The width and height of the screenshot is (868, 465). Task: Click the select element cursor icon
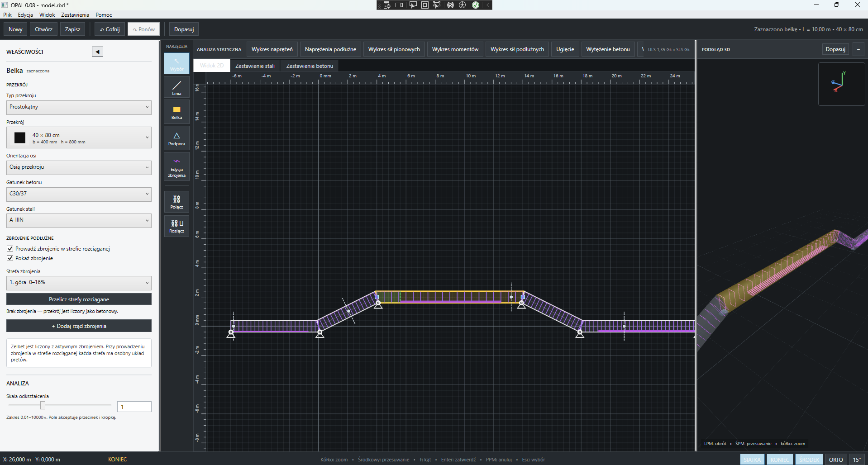coord(413,5)
